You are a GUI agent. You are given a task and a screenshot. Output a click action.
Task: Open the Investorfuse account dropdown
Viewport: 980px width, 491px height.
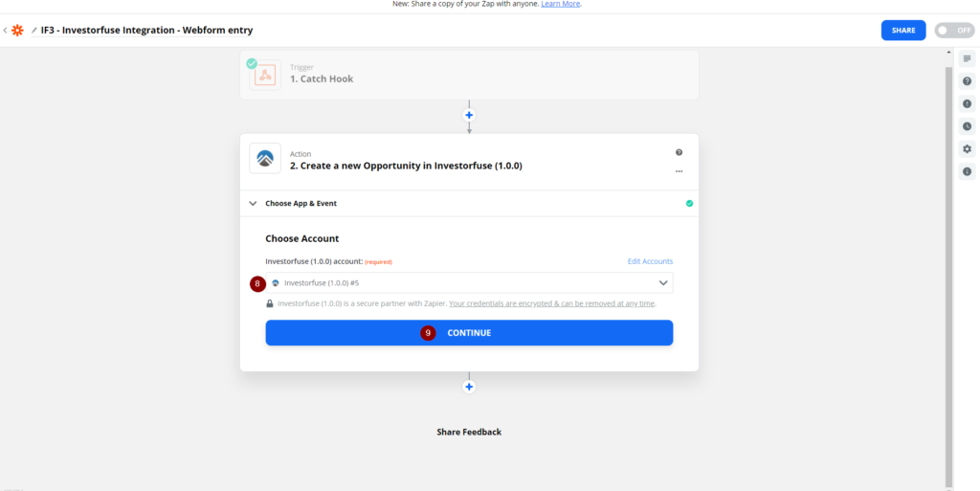pos(469,283)
